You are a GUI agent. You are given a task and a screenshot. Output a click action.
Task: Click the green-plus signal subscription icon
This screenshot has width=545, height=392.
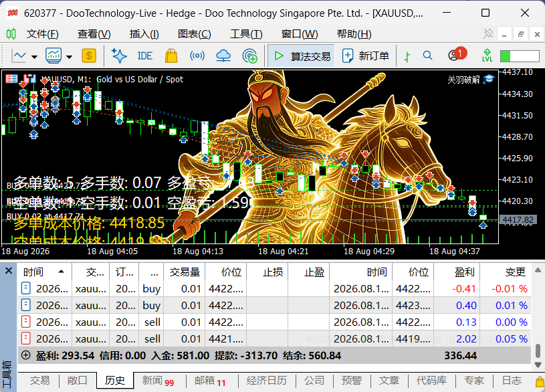pos(249,56)
